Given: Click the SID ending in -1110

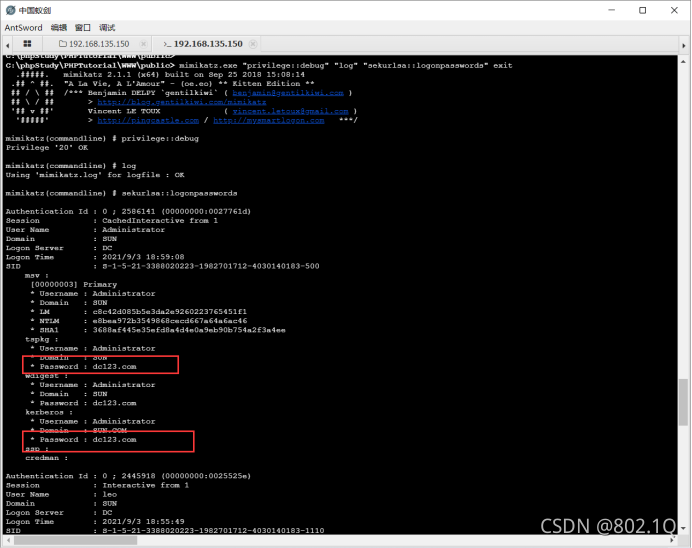Looking at the screenshot, I should (x=213, y=530).
